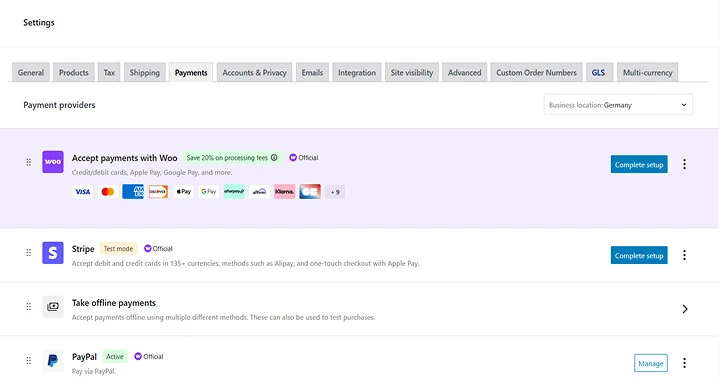Image resolution: width=720 pixels, height=380 pixels.
Task: Click the +9 more payment methods badge
Action: point(335,192)
